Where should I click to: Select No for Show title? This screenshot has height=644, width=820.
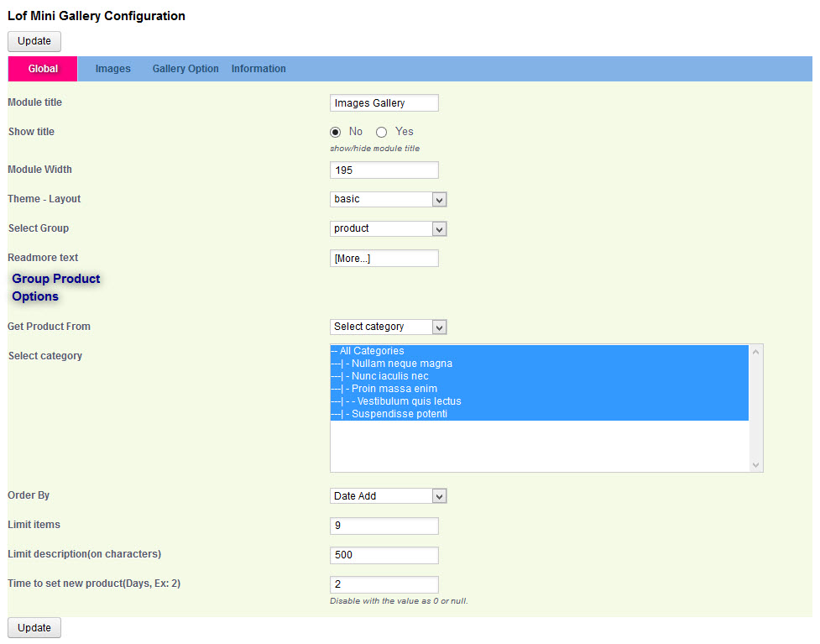[336, 132]
